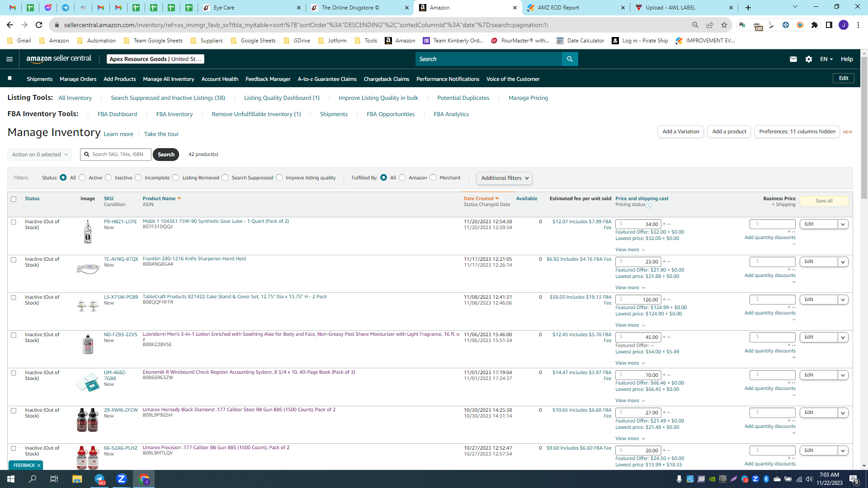Open Telegram from the taskbar

[x=99, y=479]
